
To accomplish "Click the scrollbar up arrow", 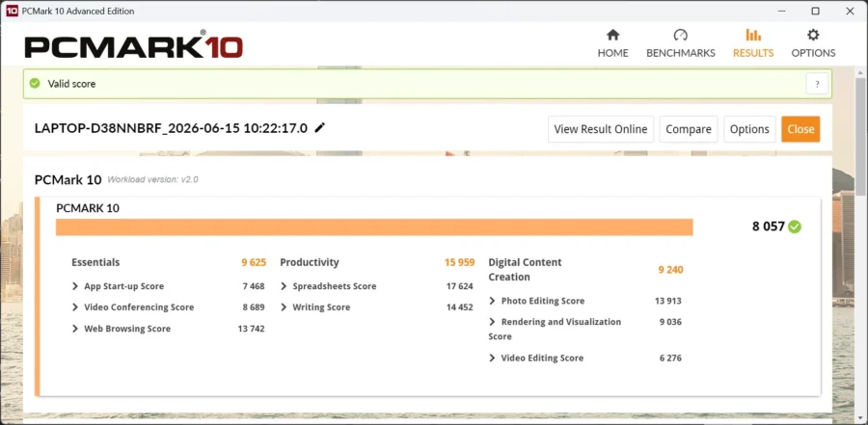I will point(861,72).
